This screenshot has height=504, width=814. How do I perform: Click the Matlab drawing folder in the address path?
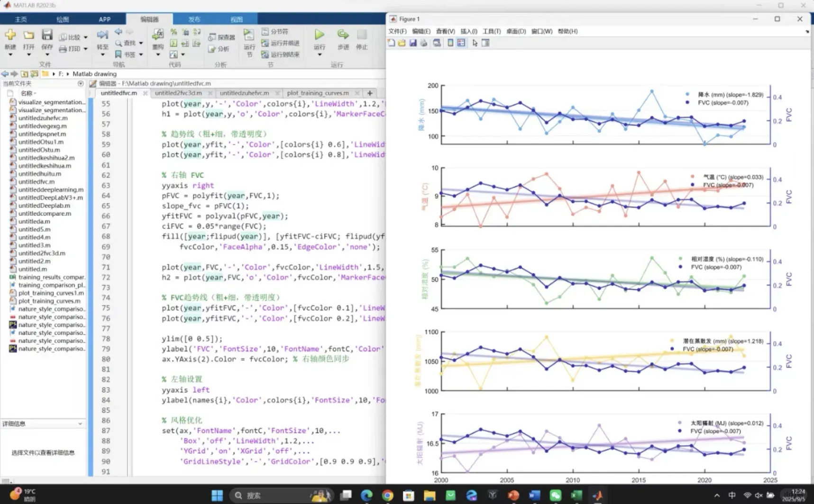(x=94, y=74)
